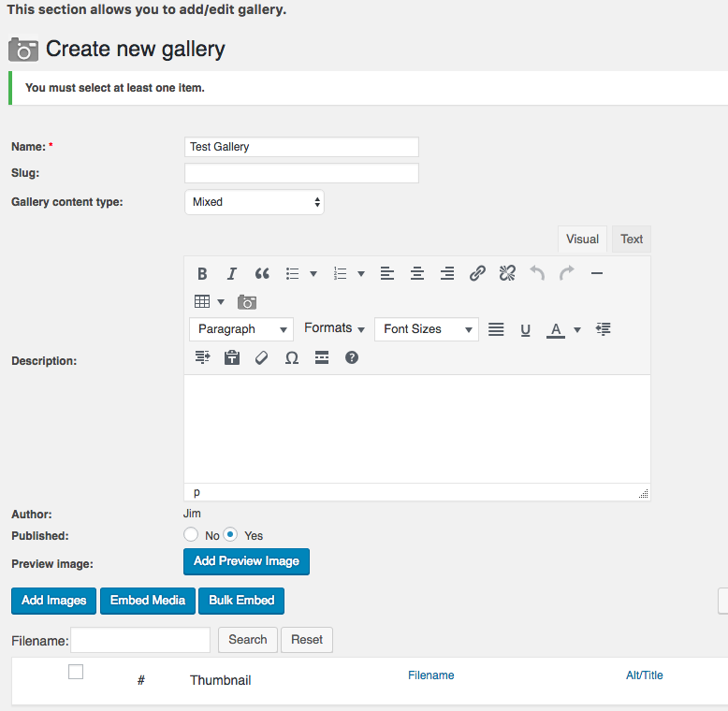Open the editor help question-mark icon

tap(352, 357)
